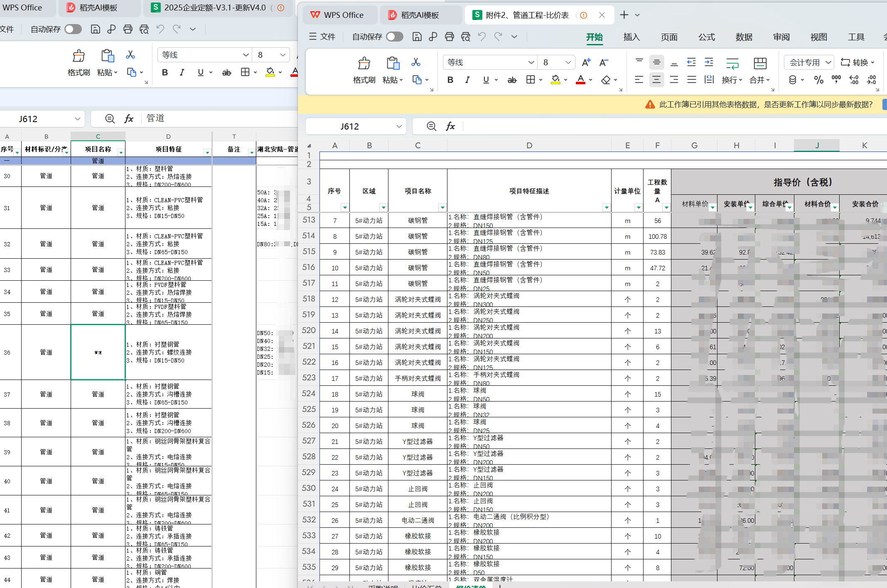Select column J header in right window
The image size is (887, 588).
point(816,145)
